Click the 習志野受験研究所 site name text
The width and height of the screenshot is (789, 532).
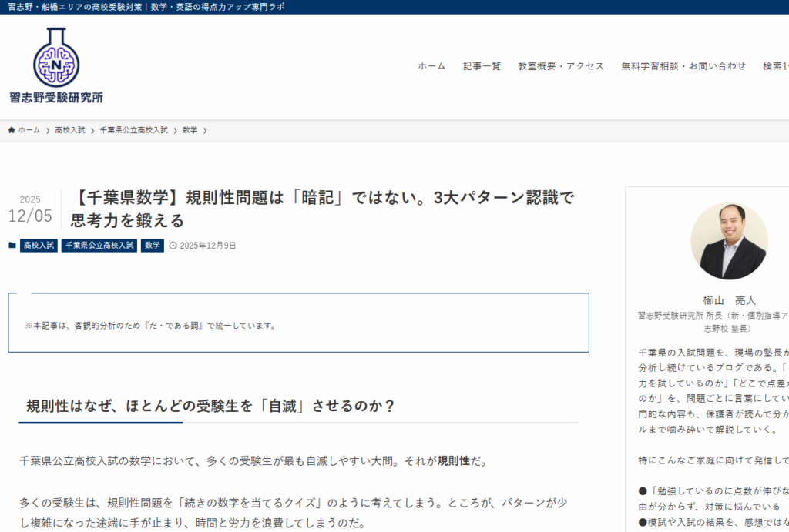tap(56, 98)
